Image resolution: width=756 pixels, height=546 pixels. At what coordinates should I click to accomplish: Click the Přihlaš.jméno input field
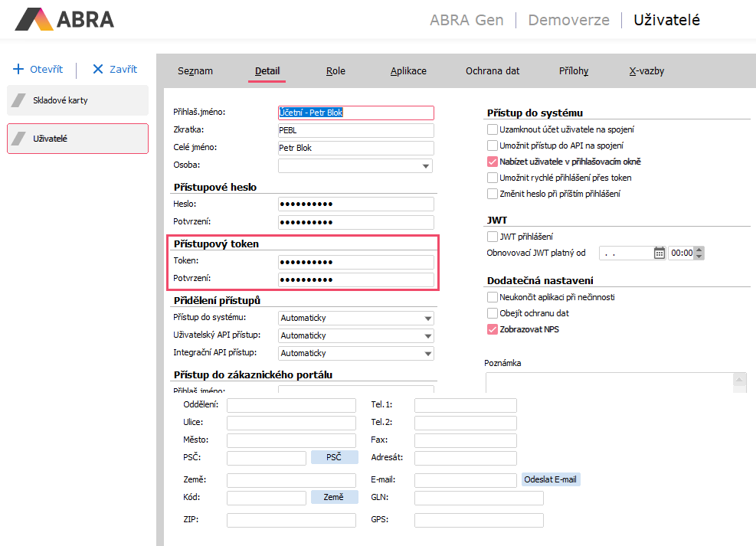click(x=356, y=113)
